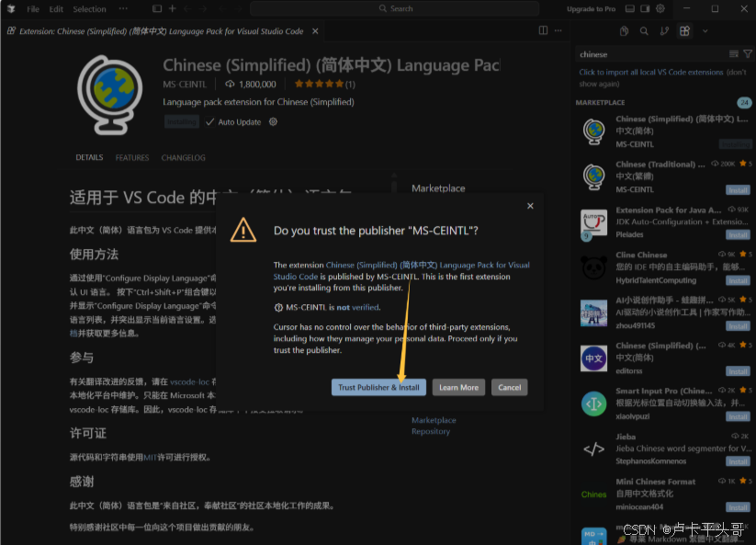756x545 pixels.
Task: Install Chinese (Traditional) extension
Action: [738, 190]
